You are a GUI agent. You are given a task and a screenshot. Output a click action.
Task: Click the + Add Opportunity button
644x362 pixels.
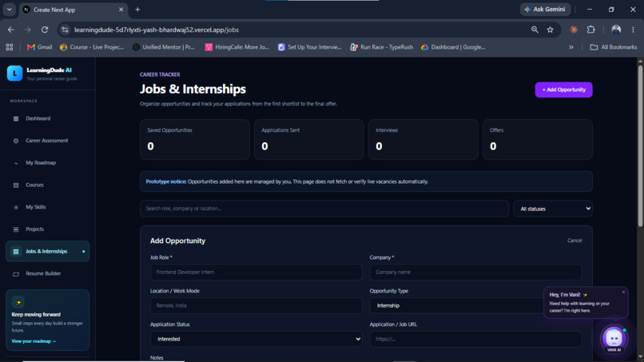point(563,90)
